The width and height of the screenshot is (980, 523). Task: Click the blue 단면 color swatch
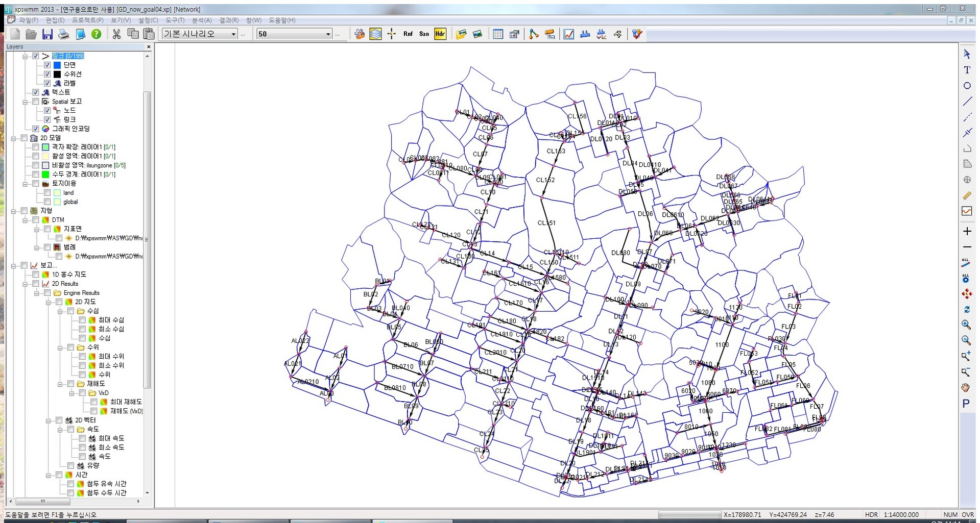[x=57, y=65]
